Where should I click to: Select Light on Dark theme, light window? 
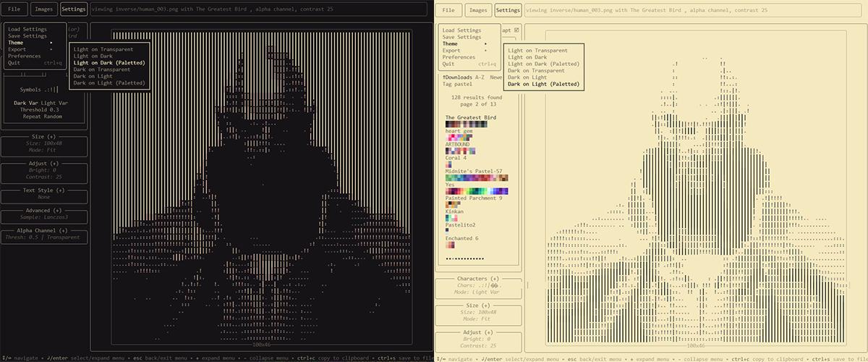(x=528, y=57)
